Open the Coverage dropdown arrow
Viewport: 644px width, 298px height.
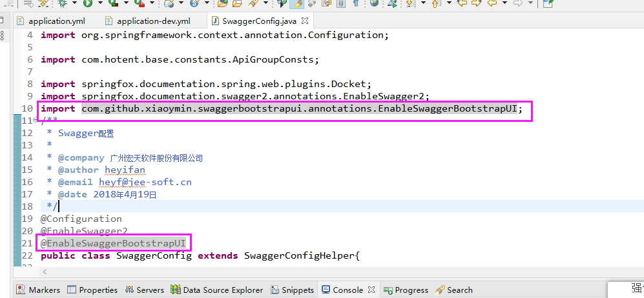point(126,3)
